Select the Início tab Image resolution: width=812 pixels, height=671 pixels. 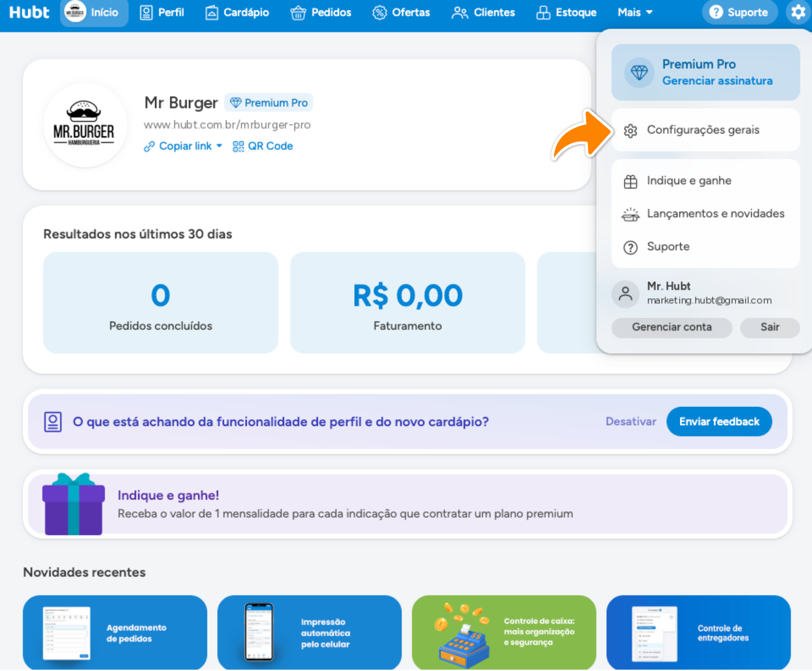pos(94,13)
